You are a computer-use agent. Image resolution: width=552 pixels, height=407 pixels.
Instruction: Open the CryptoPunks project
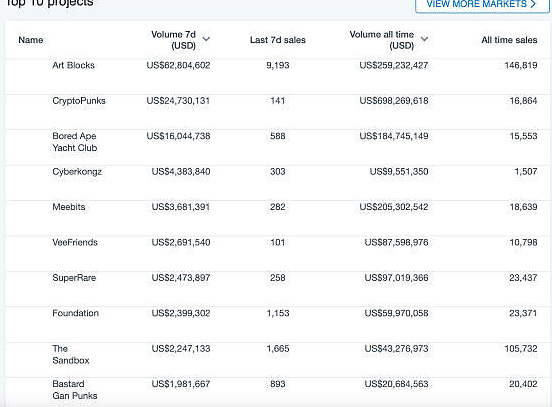(x=79, y=101)
